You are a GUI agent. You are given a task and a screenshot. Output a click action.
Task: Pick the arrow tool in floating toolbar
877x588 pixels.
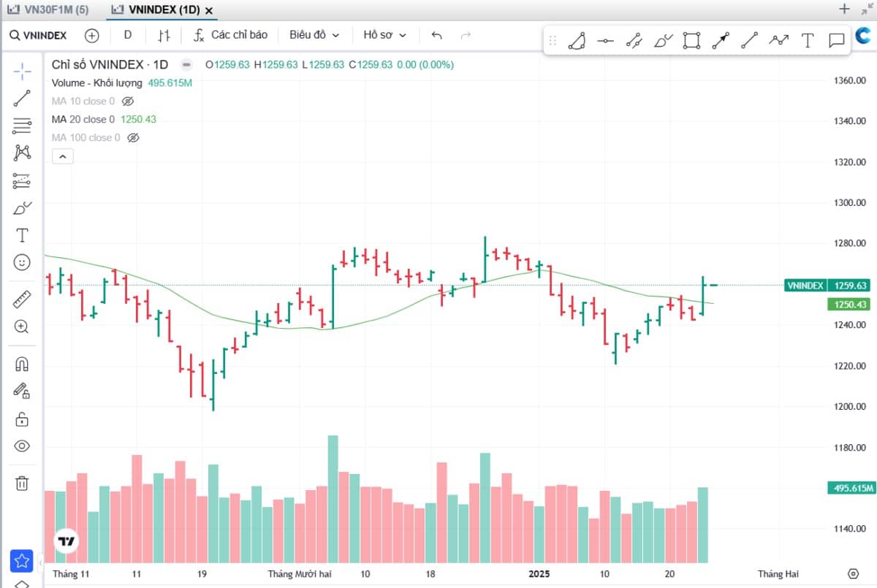coord(721,41)
